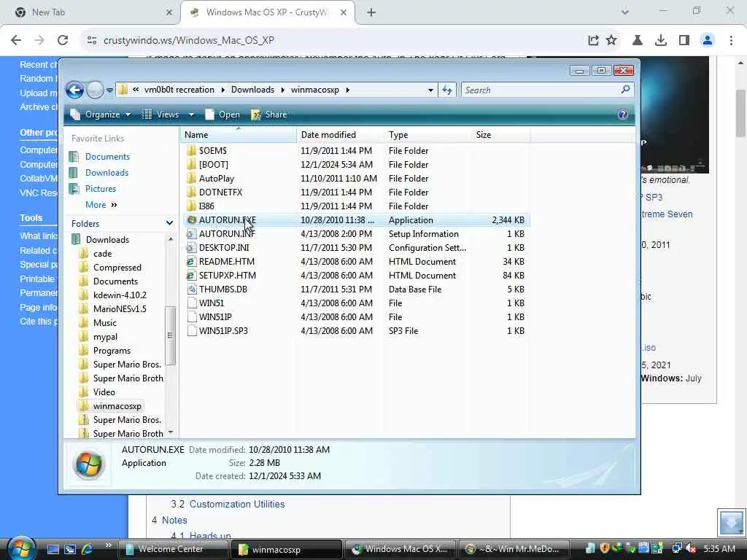Click the Windows Start orb
The height and width of the screenshot is (560, 747).
pos(21,548)
